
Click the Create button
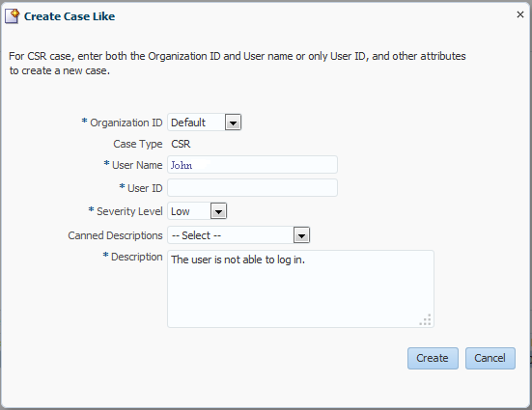coord(433,358)
